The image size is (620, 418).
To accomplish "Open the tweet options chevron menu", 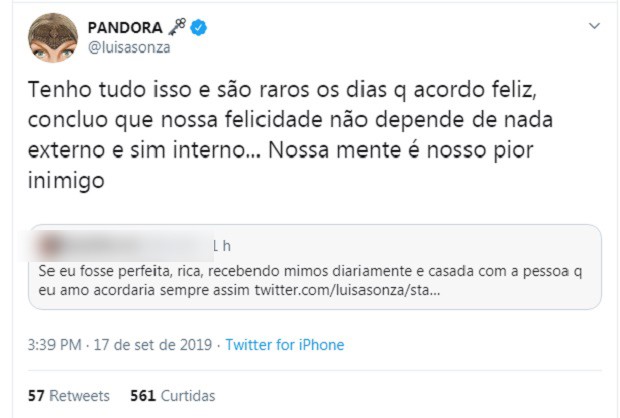I will click(594, 26).
